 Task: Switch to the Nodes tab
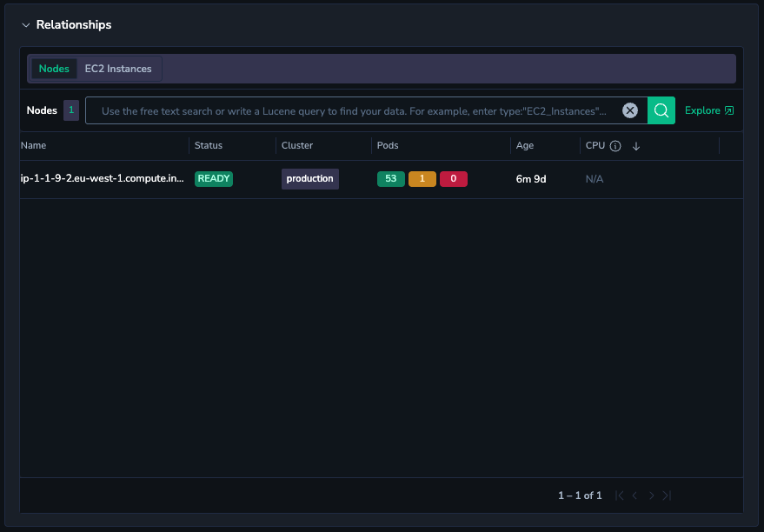[x=54, y=69]
